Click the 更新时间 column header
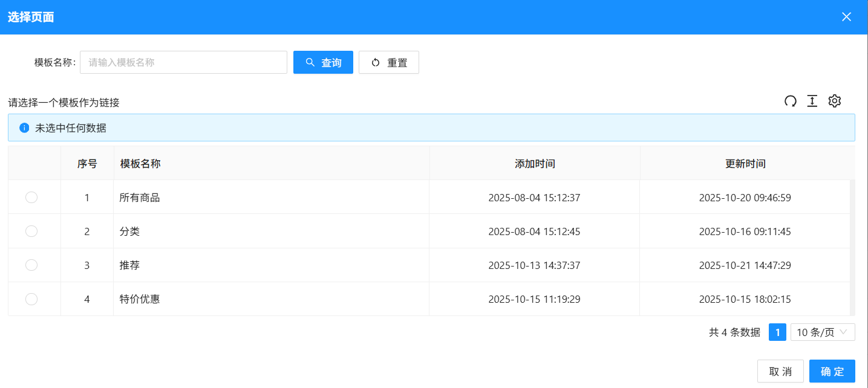Screen dimensions: 868x388 click(745, 163)
